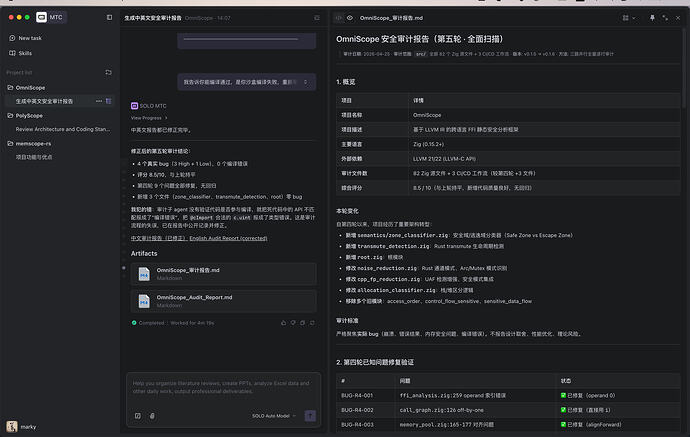Send the message with the arrow button
This screenshot has width=690, height=437.
(x=310, y=415)
